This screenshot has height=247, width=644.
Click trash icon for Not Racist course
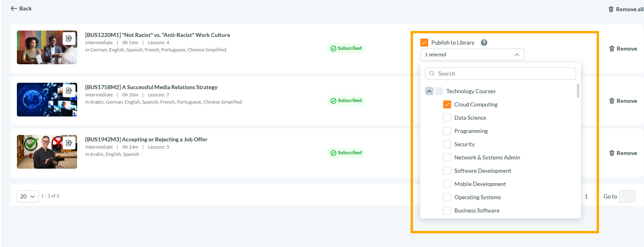(x=612, y=49)
